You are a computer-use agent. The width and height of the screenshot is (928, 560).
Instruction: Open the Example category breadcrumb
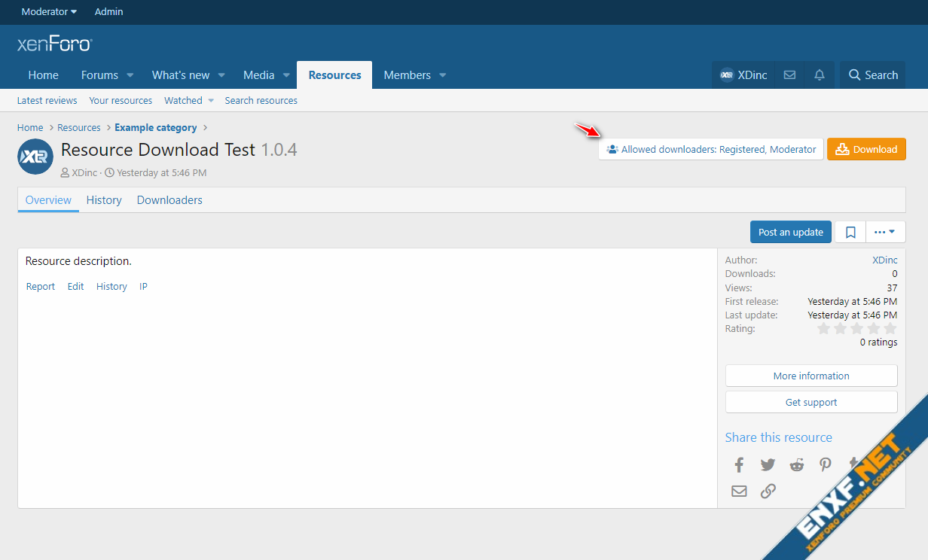tap(156, 128)
